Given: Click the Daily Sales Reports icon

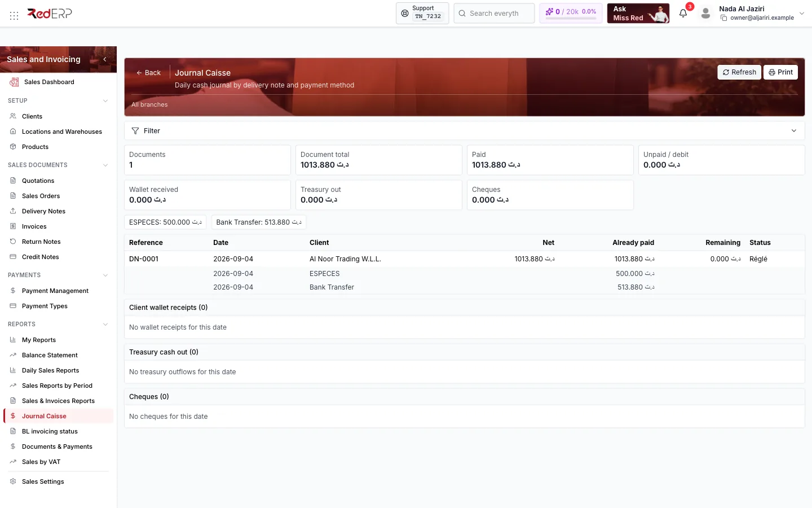Looking at the screenshot, I should pyautogui.click(x=13, y=370).
